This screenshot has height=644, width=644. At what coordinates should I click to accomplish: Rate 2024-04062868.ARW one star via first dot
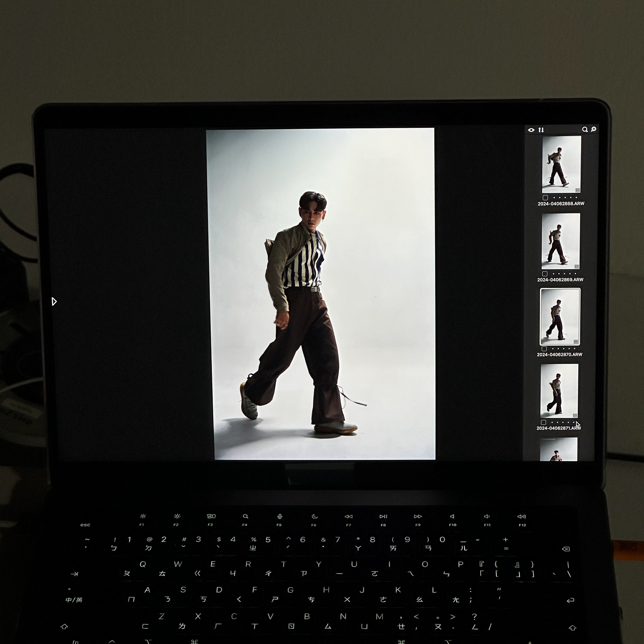(x=554, y=198)
